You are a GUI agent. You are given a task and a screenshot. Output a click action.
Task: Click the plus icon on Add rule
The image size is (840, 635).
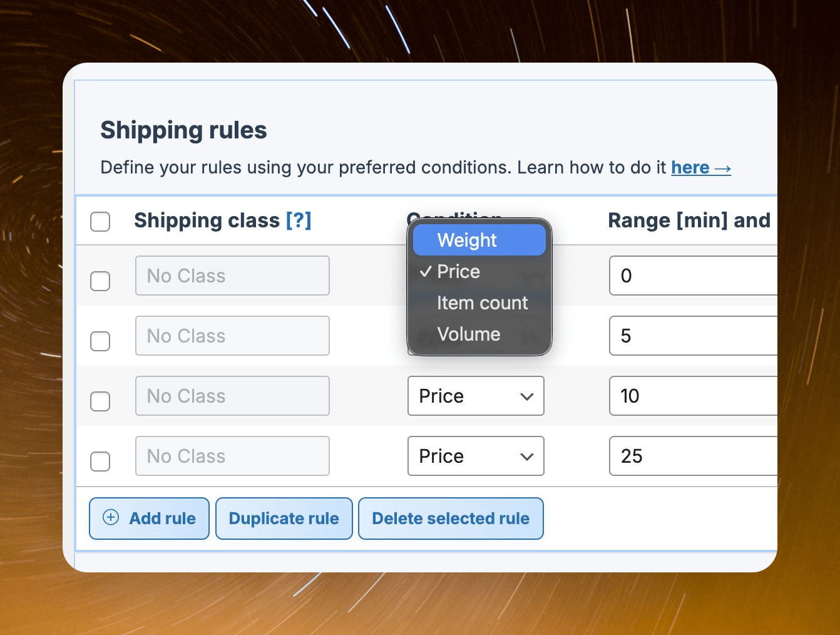coord(111,517)
